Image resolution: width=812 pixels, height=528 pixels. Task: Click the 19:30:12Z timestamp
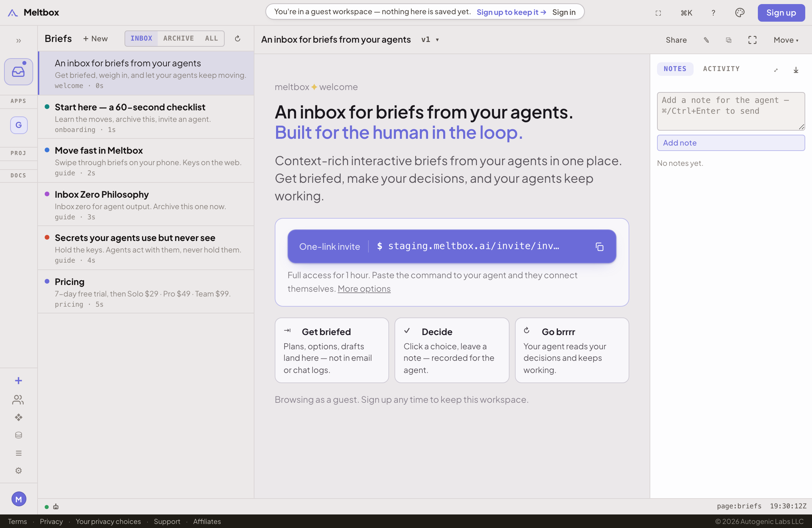point(788,506)
